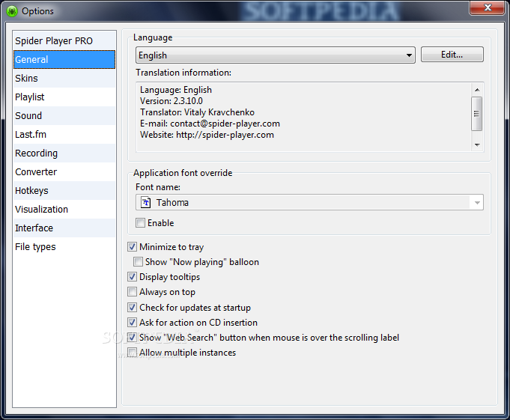Click the "Translator: Vitaly Kravchenko" line
Image resolution: width=510 pixels, height=420 pixels.
click(197, 112)
